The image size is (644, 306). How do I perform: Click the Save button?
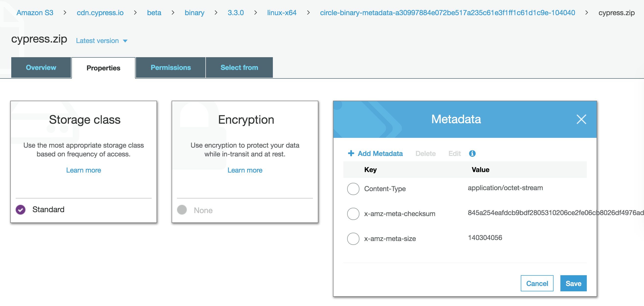coord(573,283)
